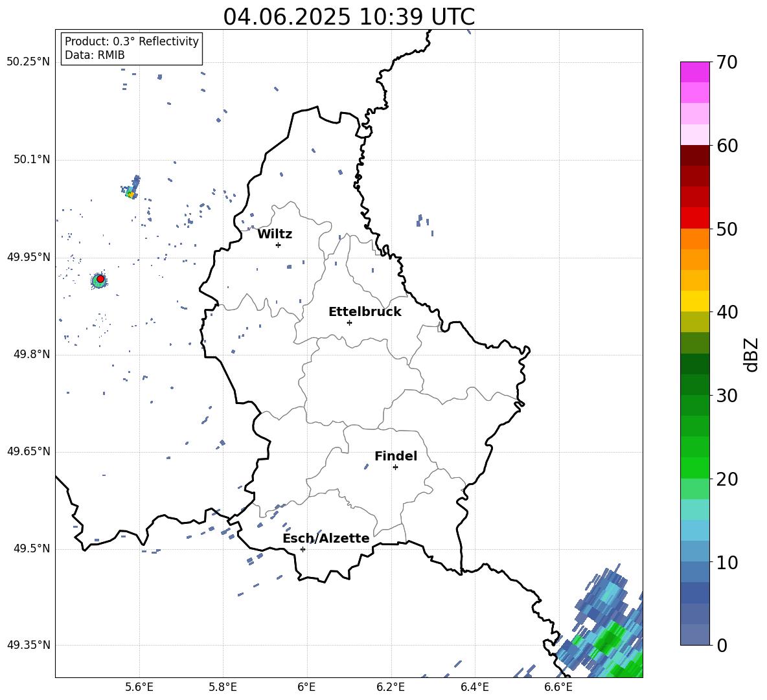Click the Wiltz city label
This screenshot has width=767, height=700.
pyautogui.click(x=275, y=234)
